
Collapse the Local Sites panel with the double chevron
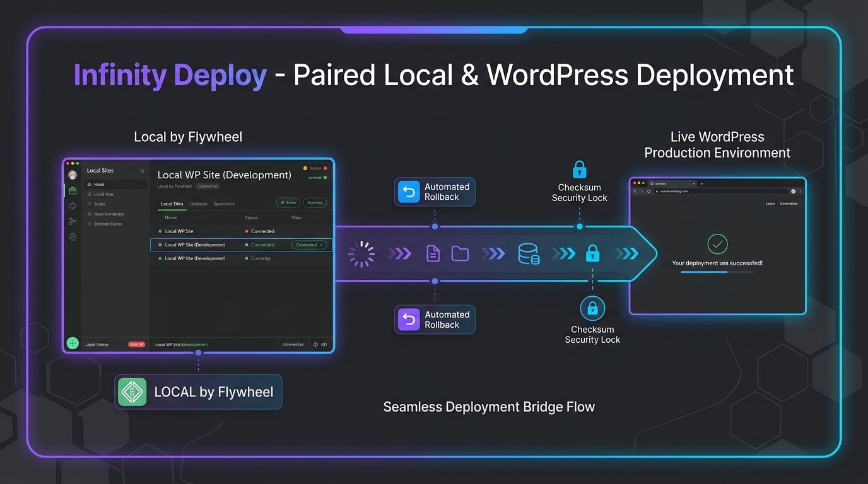tap(142, 171)
